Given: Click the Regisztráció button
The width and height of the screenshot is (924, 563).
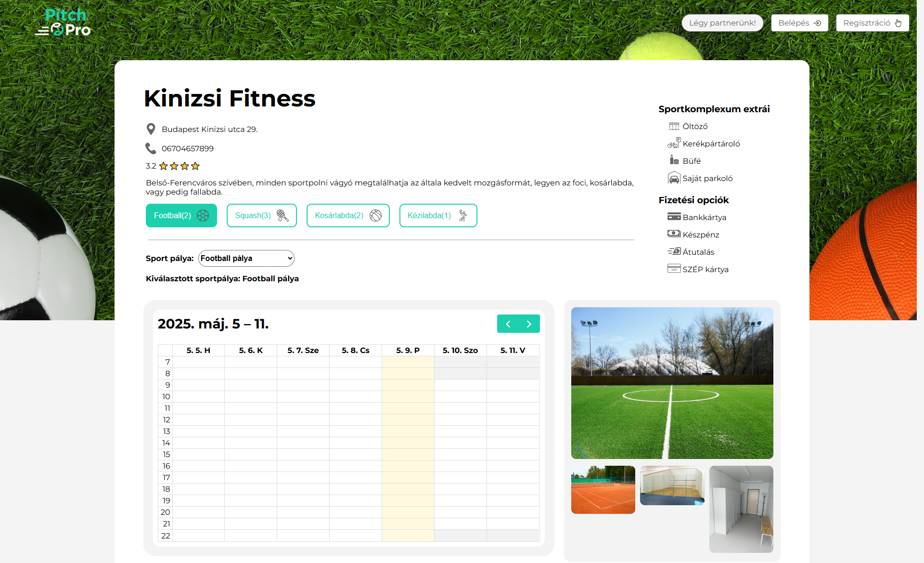Looking at the screenshot, I should tap(872, 23).
